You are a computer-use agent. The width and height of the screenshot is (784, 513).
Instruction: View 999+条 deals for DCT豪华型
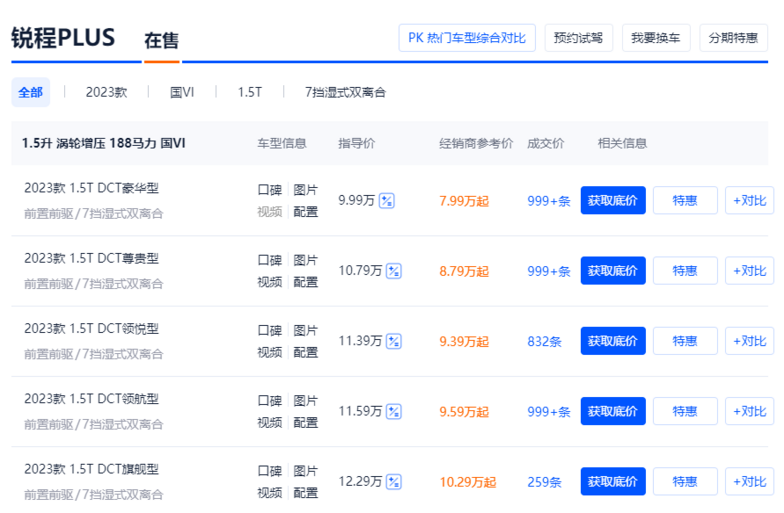(x=549, y=201)
